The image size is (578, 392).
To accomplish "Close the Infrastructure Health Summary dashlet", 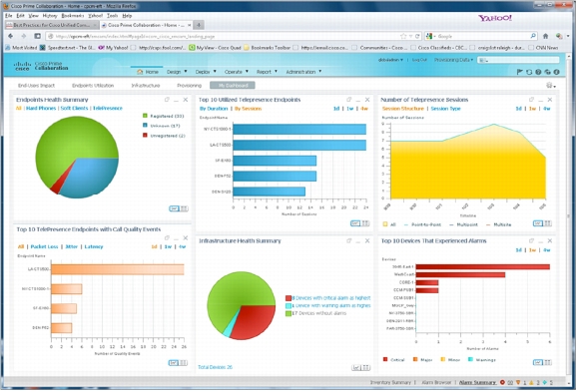I will (x=367, y=240).
